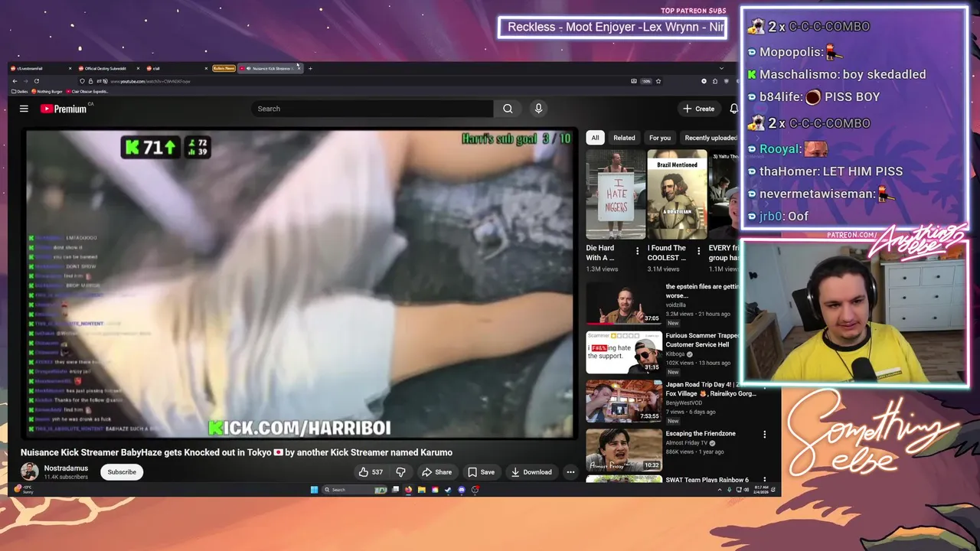Bookmark this page with star icon

658,81
